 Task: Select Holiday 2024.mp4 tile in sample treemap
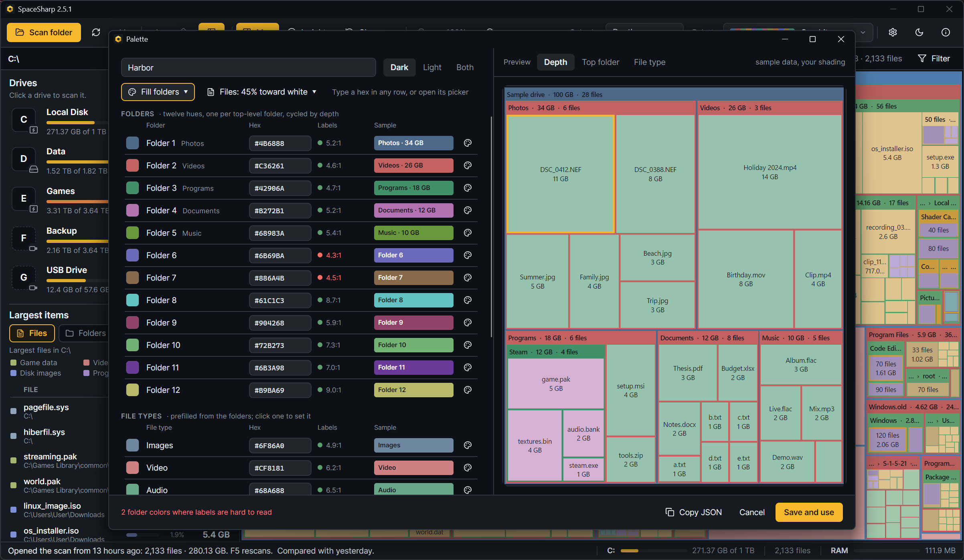(770, 172)
